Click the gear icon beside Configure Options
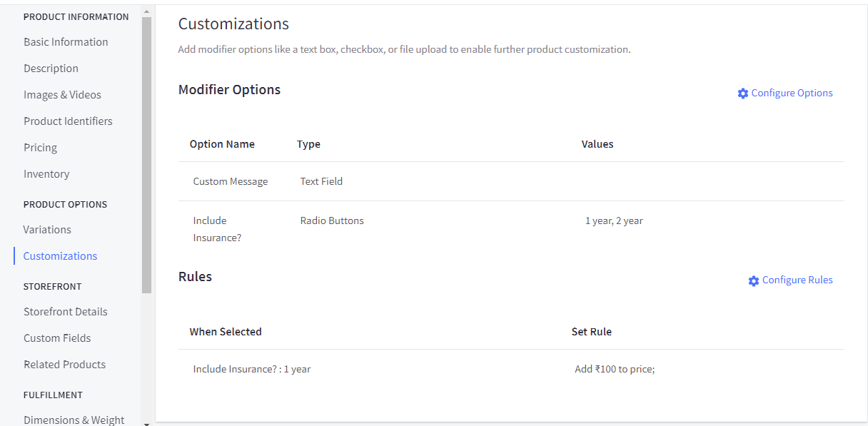Viewport: 868px width, 426px height. [743, 93]
